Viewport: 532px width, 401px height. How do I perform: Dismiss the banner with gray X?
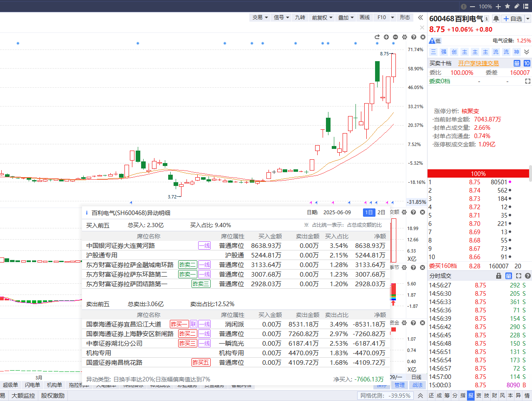(x=422, y=27)
